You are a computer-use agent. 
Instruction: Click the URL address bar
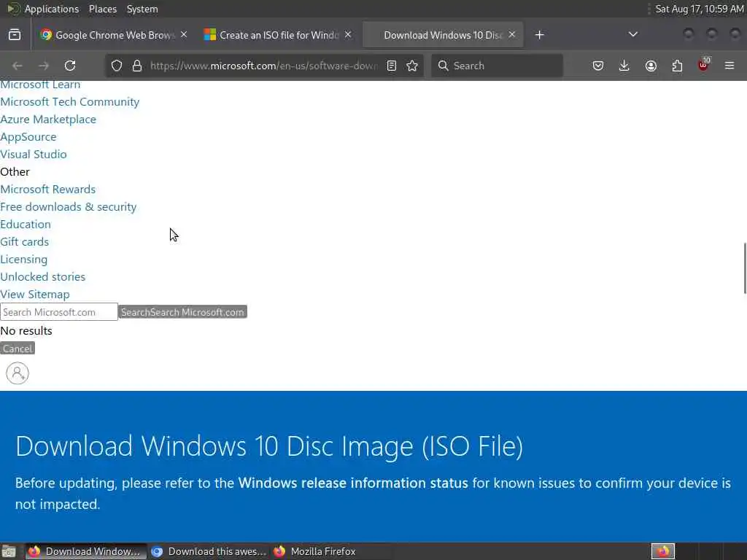coord(263,66)
